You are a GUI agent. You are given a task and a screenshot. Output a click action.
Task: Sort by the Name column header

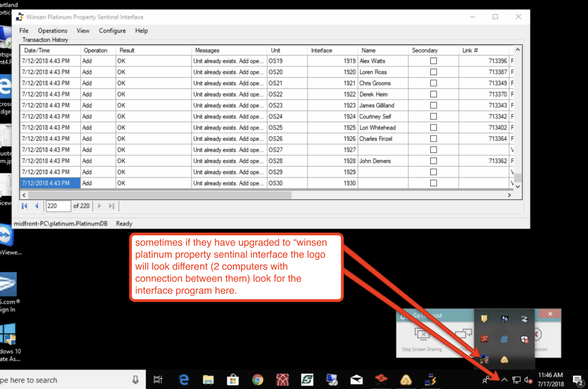(383, 50)
